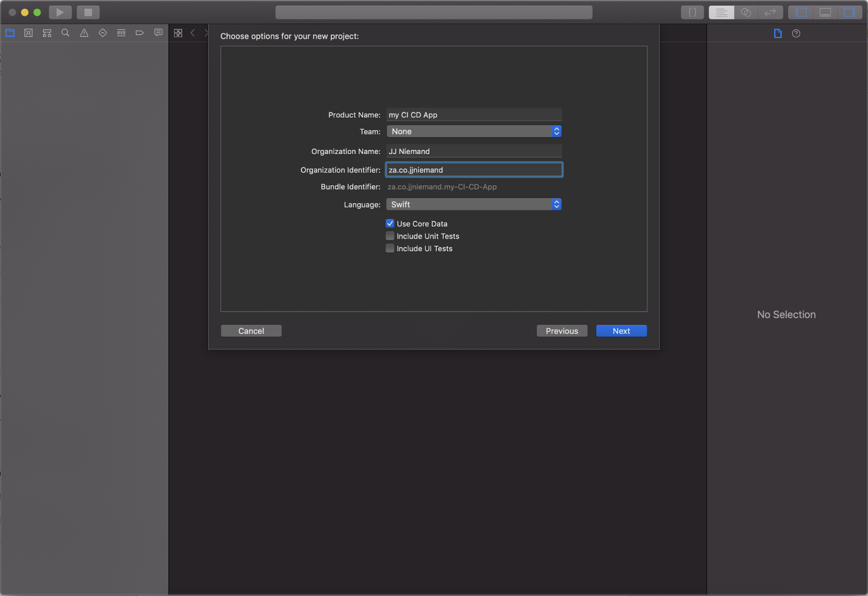
Task: Open the related items grid menu
Action: 178,33
